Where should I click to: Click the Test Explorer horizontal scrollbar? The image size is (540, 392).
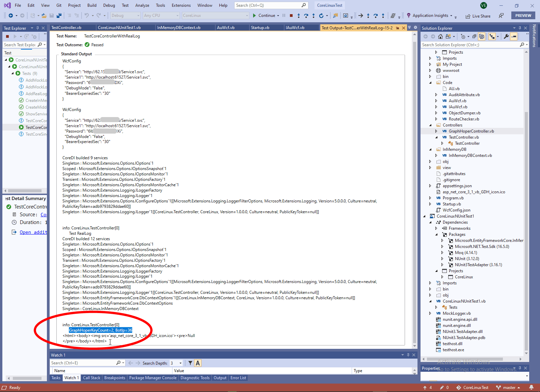coord(25,191)
